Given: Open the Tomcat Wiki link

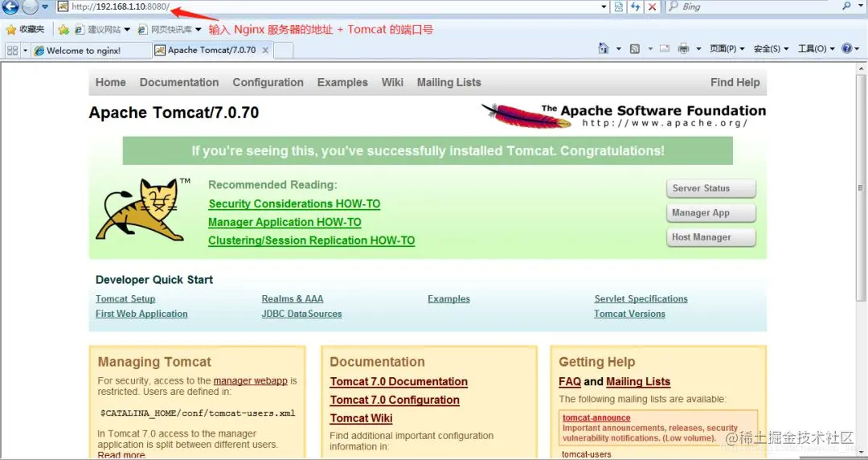Looking at the screenshot, I should tap(361, 418).
